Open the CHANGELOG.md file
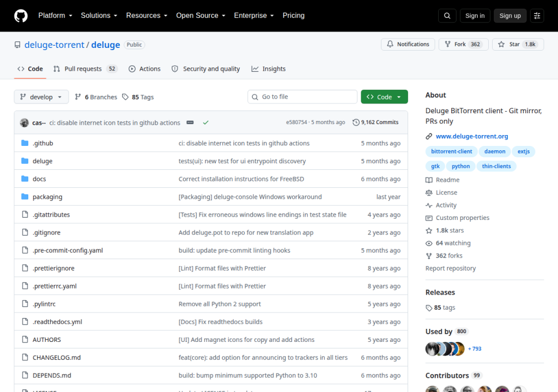 click(x=57, y=358)
